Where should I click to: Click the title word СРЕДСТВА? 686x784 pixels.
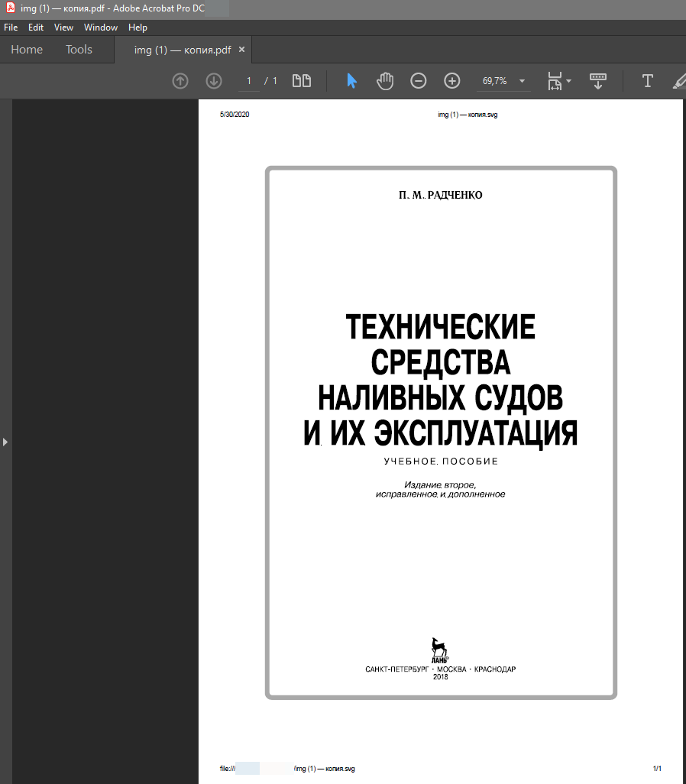click(441, 362)
